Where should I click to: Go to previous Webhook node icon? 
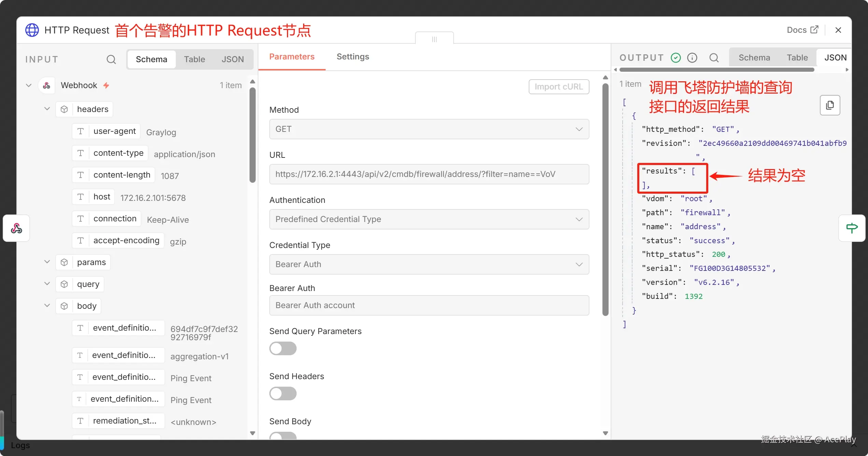tap(16, 228)
